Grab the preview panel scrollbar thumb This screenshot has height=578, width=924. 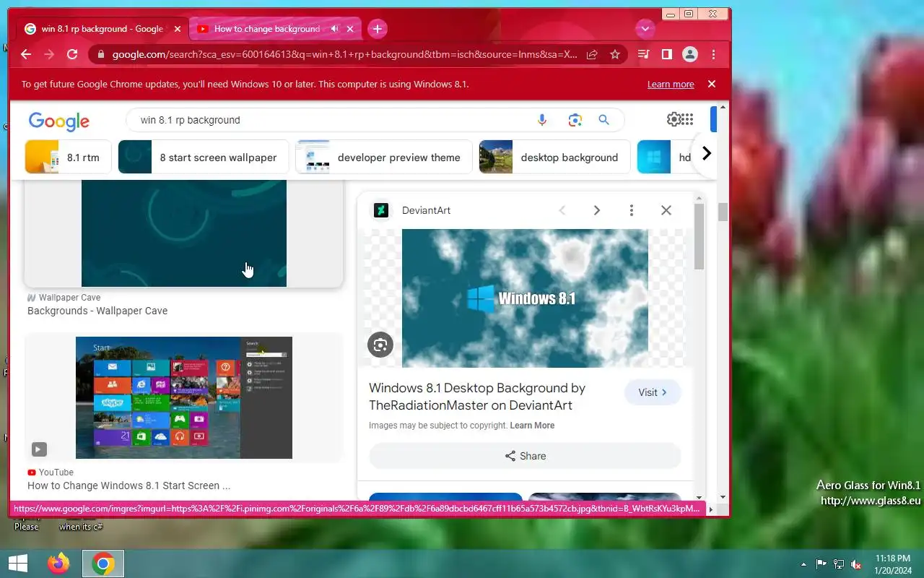(699, 237)
